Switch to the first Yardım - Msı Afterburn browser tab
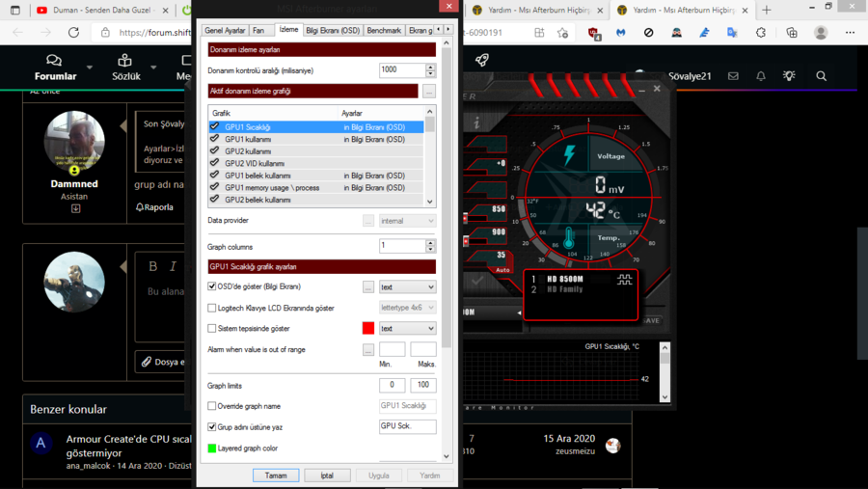Image resolution: width=868 pixels, height=489 pixels. 537,10
